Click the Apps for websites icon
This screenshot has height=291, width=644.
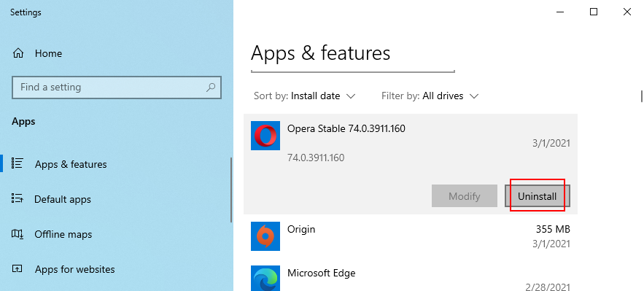18,269
